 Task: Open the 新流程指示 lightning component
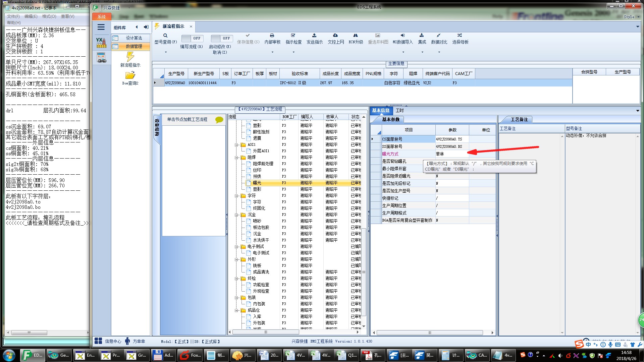coord(130,58)
